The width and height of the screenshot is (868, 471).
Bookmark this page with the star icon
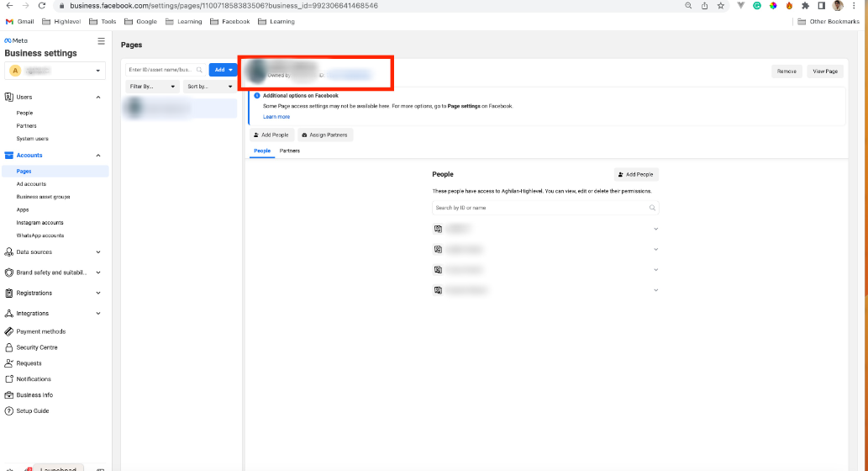[x=720, y=6]
